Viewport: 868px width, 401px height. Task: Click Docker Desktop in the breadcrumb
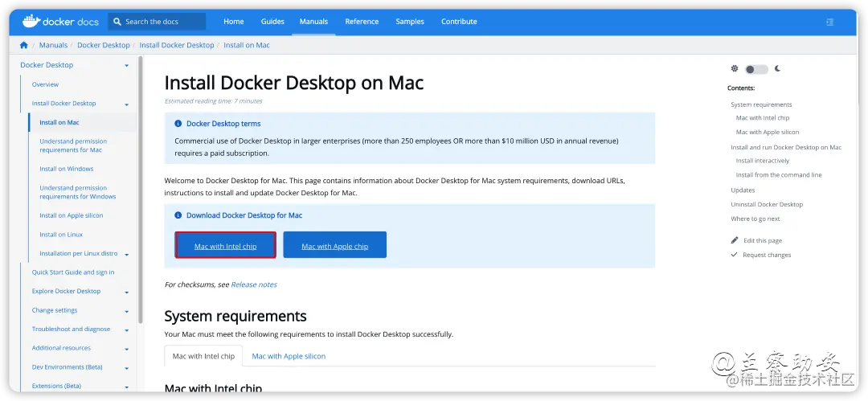point(104,45)
